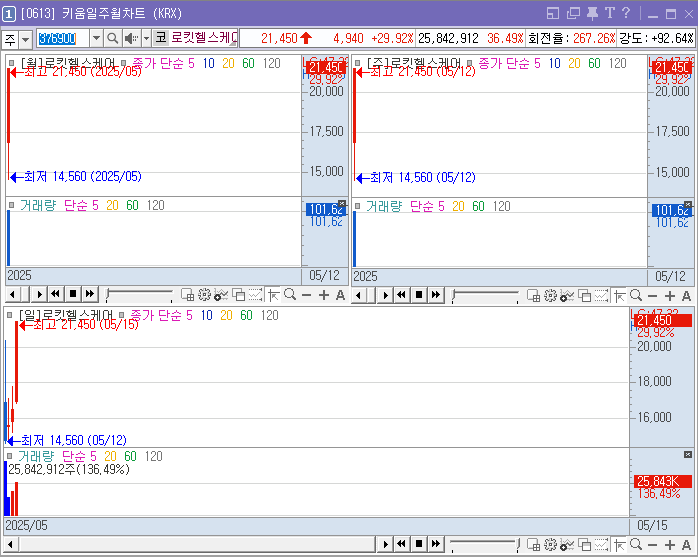Click the weekly chart candle-count slider
Screen dimensions: 698x557
click(x=485, y=296)
